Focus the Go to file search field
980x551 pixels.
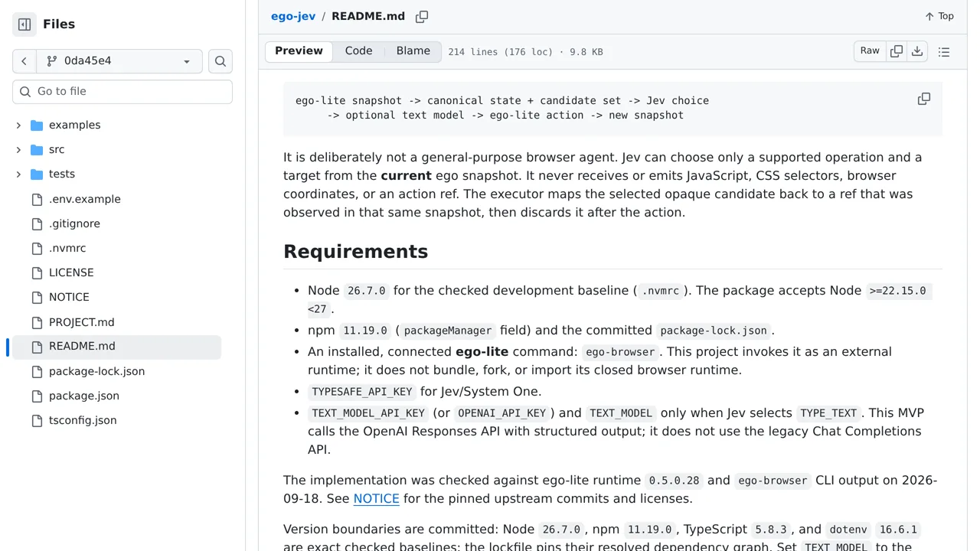tap(122, 92)
